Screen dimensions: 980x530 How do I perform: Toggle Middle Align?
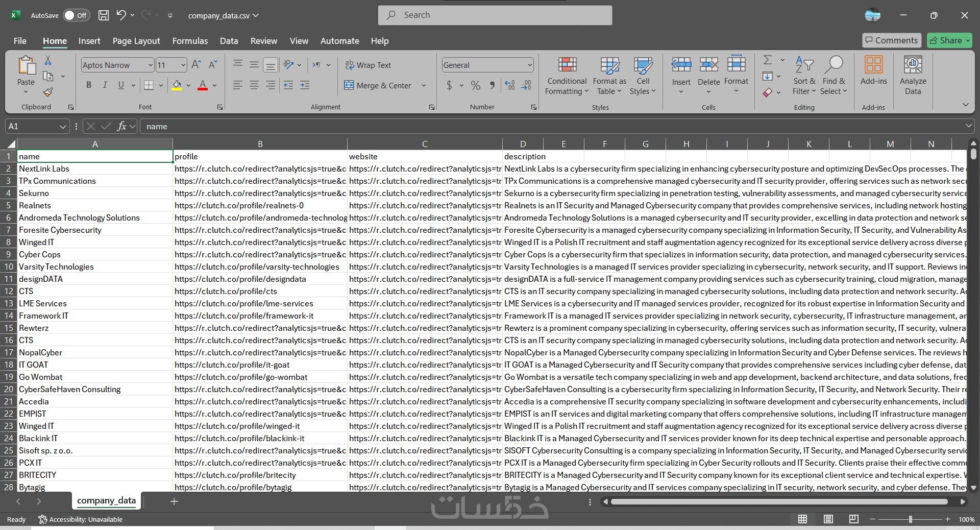254,65
